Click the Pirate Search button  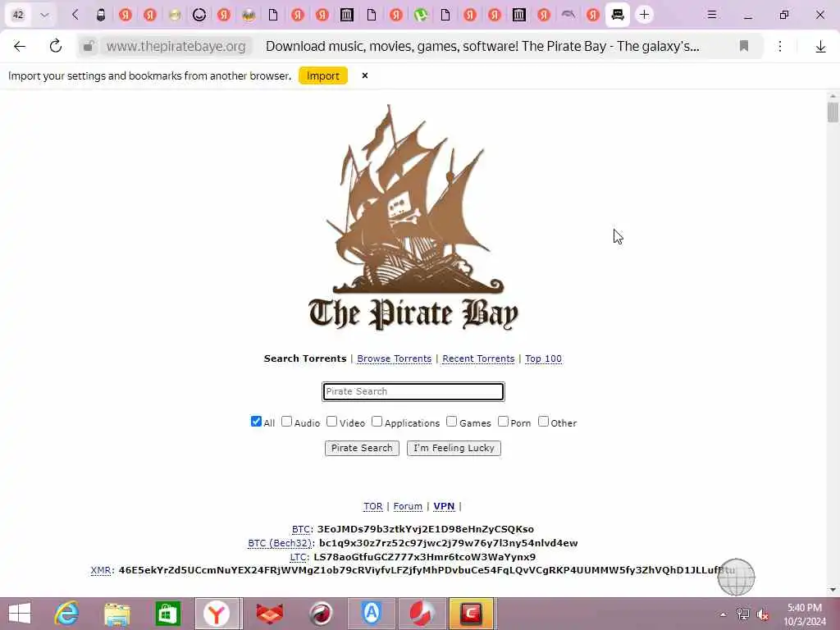(362, 448)
